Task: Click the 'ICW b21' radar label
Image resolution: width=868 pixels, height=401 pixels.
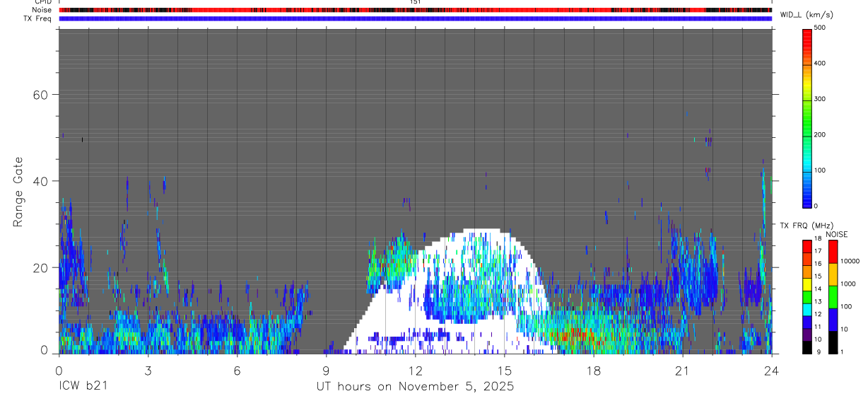Action: tap(83, 387)
